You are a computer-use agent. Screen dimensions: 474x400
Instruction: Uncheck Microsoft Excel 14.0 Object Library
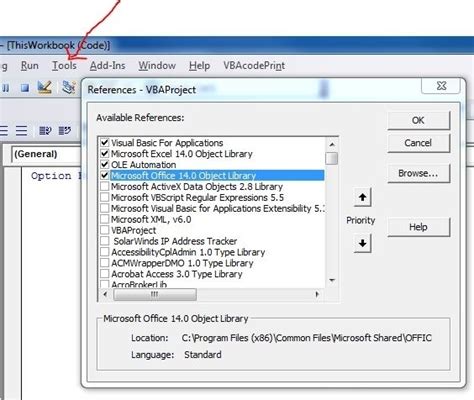[x=105, y=154]
